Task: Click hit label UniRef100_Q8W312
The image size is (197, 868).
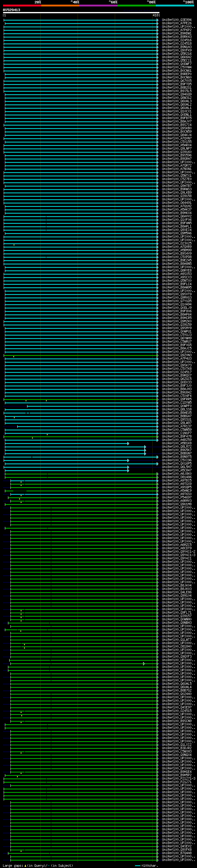Action: coord(177,98)
